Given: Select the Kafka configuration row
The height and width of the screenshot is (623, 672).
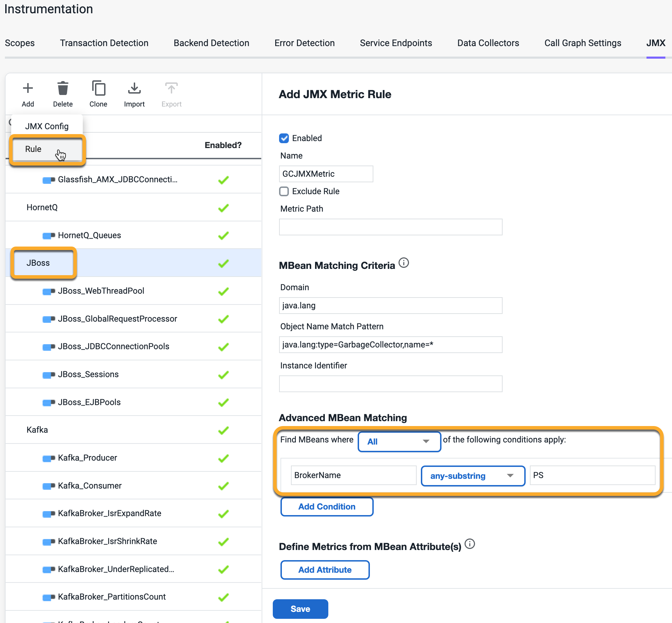Looking at the screenshot, I should click(133, 430).
